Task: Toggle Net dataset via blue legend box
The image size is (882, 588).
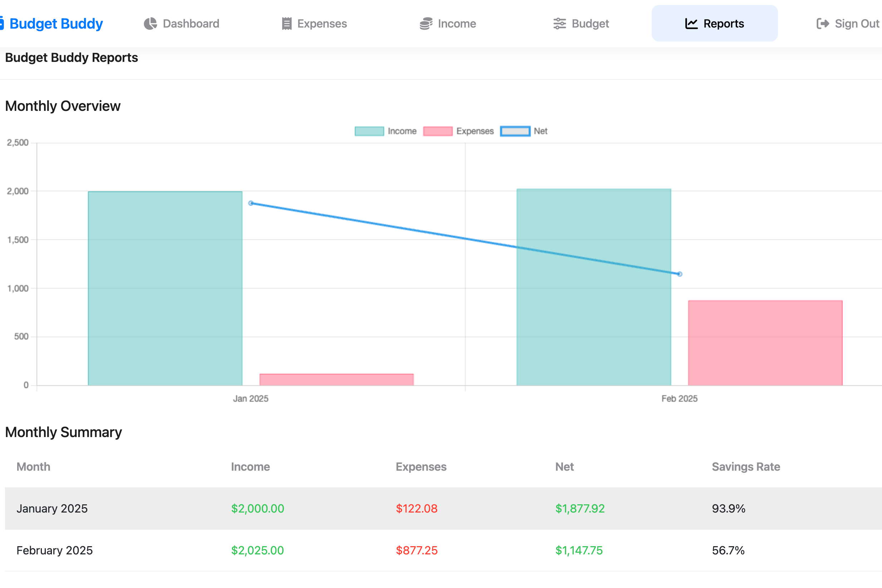Action: (515, 131)
